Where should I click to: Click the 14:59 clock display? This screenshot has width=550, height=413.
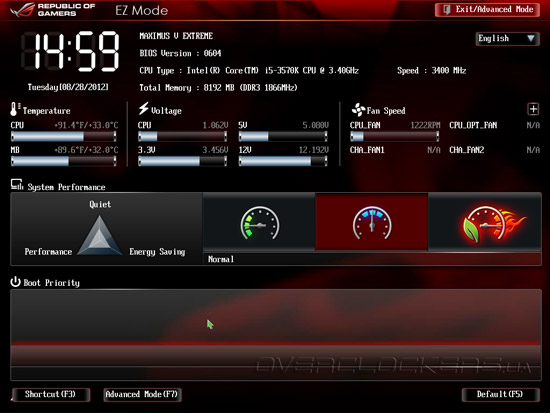tap(71, 51)
